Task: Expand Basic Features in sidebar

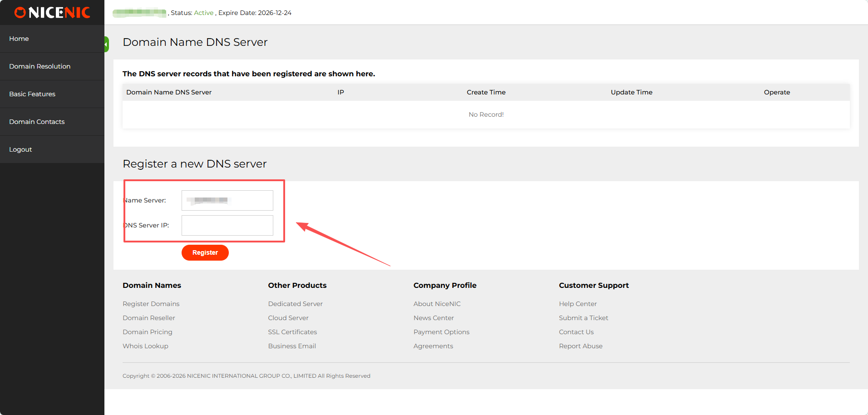Action: click(x=32, y=94)
